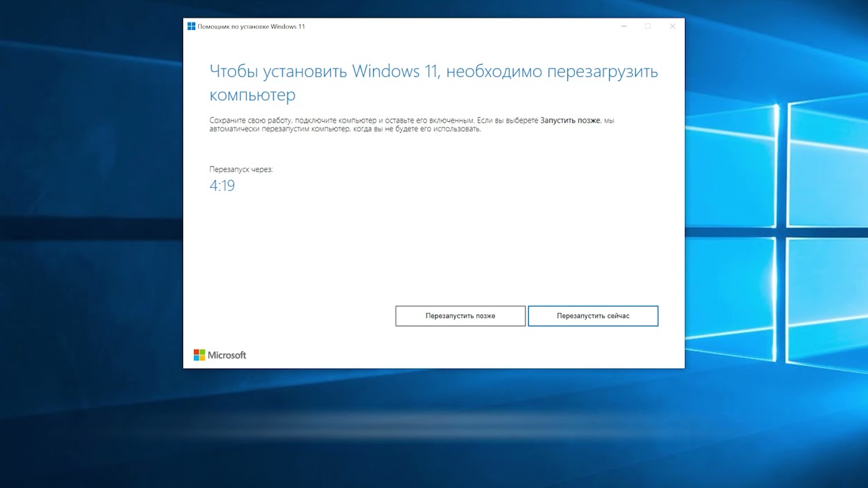Click the Перезапустить сейчас button

coord(593,316)
